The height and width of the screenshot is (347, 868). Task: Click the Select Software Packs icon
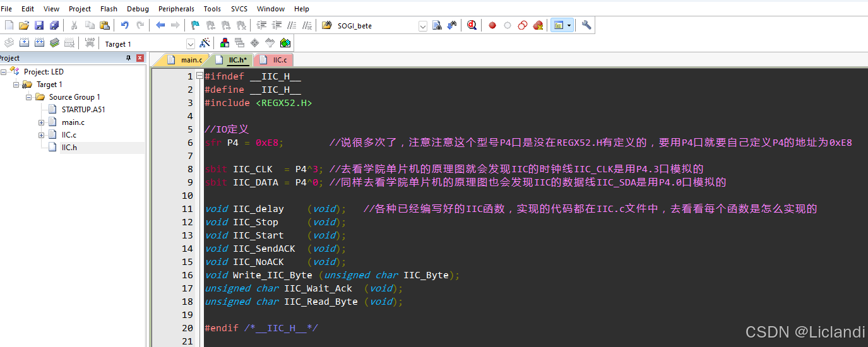pyautogui.click(x=270, y=43)
